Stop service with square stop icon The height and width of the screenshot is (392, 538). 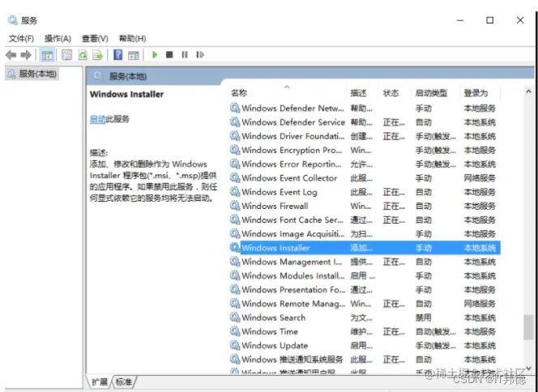coord(169,54)
